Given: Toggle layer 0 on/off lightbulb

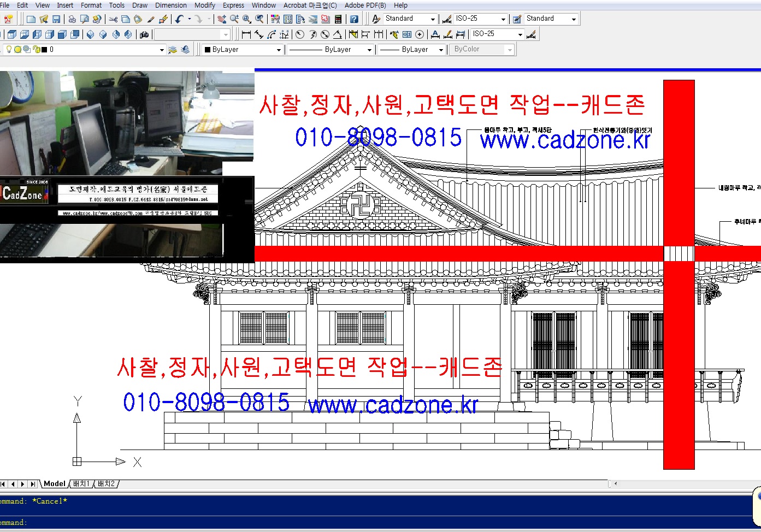Looking at the screenshot, I should pos(9,49).
